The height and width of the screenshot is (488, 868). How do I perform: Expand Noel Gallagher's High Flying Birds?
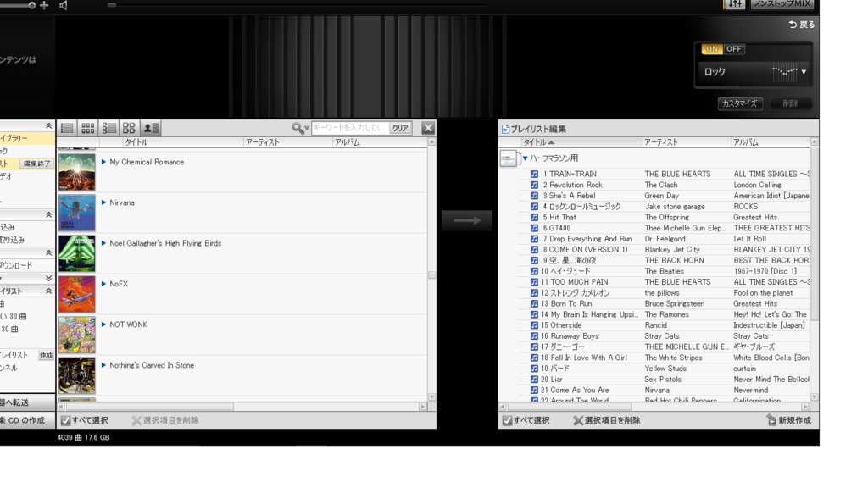pos(103,243)
